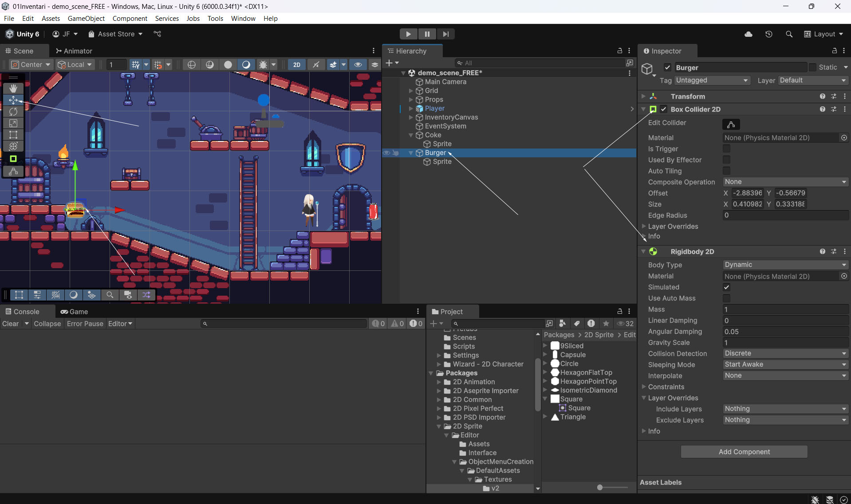Click the Edit Collider button icon
The width and height of the screenshot is (851, 504).
731,125
